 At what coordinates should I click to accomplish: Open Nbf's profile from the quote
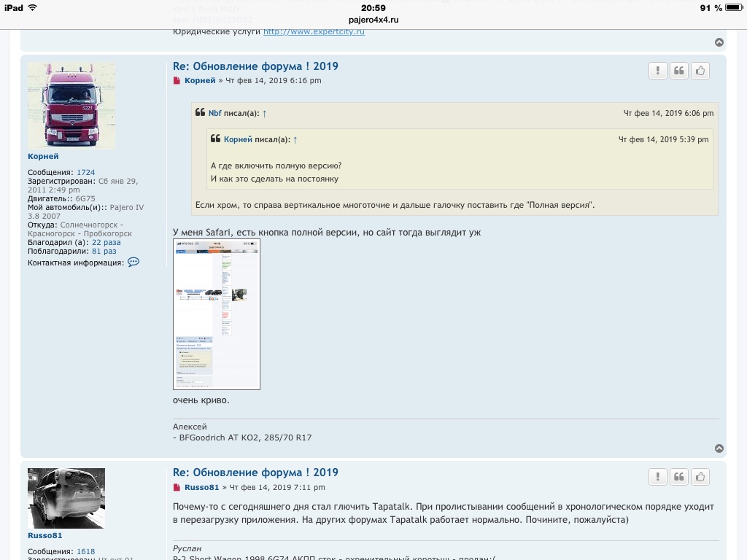pyautogui.click(x=214, y=114)
